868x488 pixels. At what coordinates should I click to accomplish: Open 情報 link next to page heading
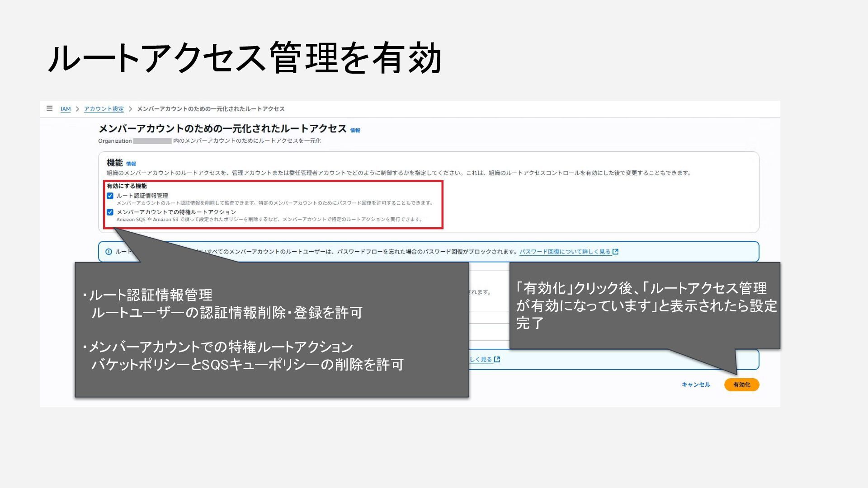355,131
